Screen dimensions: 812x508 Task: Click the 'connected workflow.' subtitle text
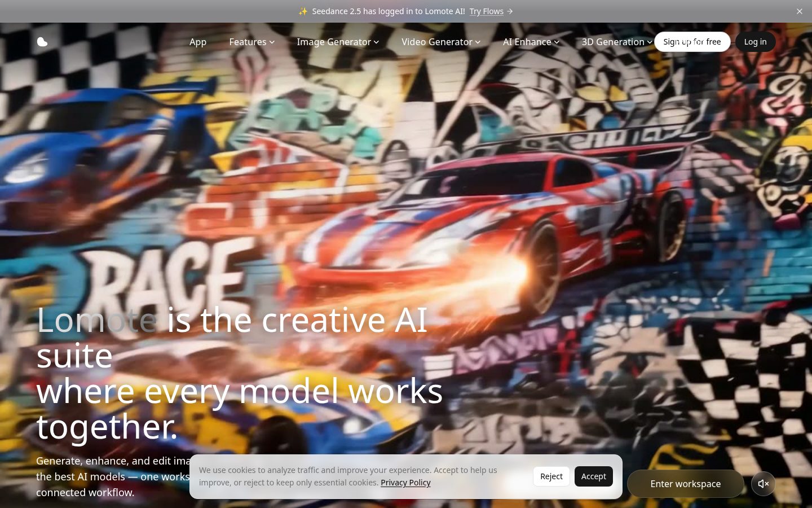coord(85,492)
